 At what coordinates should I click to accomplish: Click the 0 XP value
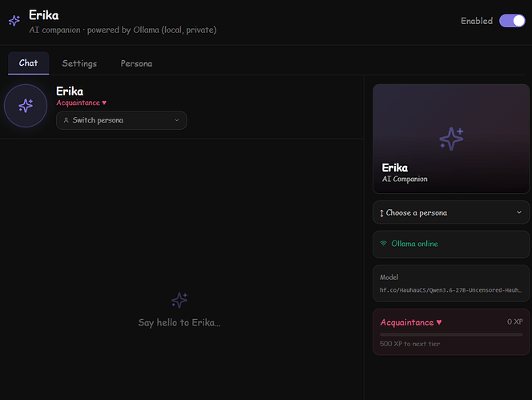pyautogui.click(x=514, y=321)
